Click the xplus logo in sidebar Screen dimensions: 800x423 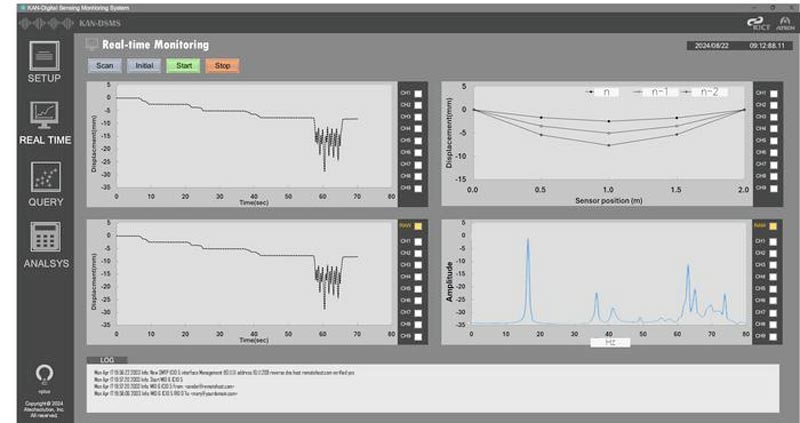point(43,377)
